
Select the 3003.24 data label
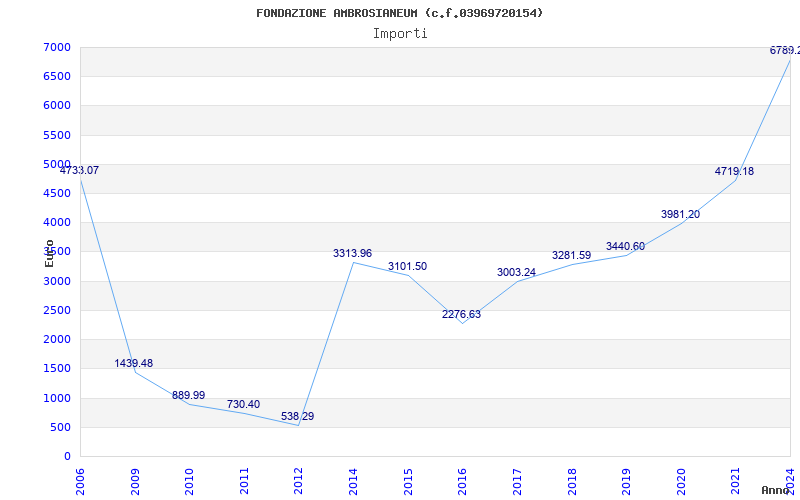(516, 272)
